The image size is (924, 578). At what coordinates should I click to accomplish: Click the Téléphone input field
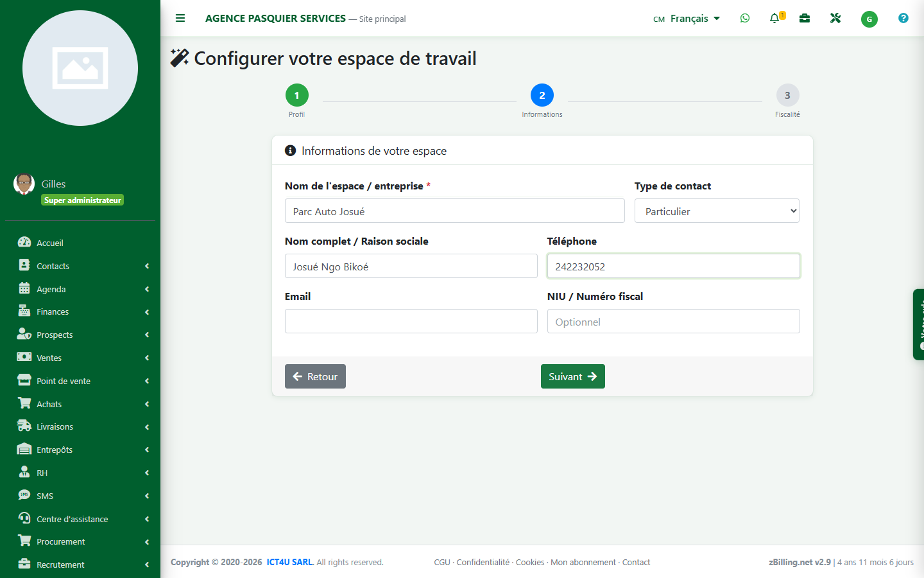(x=674, y=266)
